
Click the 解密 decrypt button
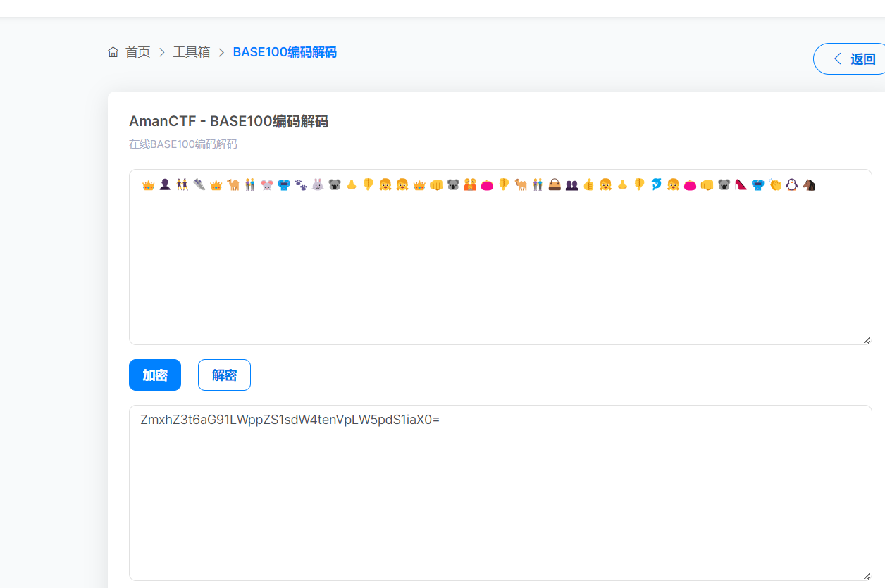point(224,375)
